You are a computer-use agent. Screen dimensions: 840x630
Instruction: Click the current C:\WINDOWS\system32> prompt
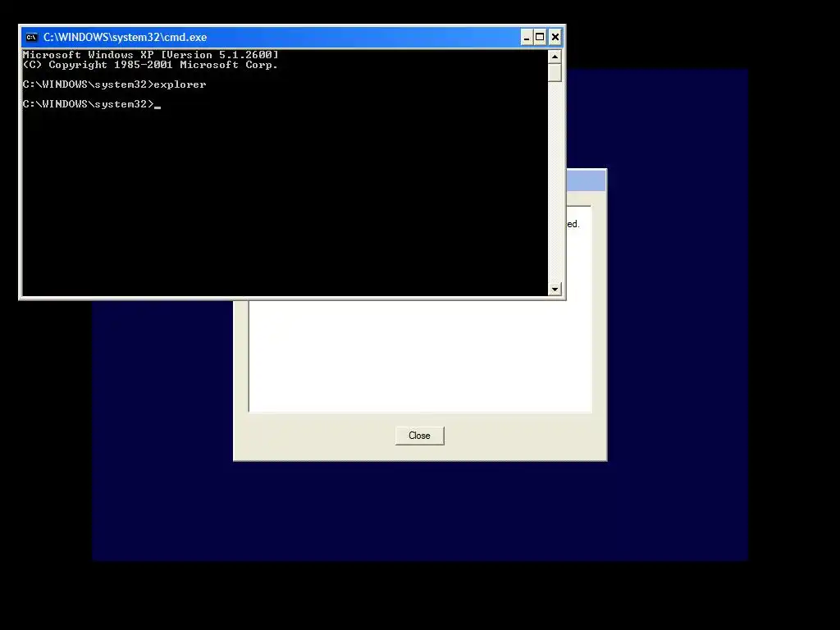pos(89,104)
